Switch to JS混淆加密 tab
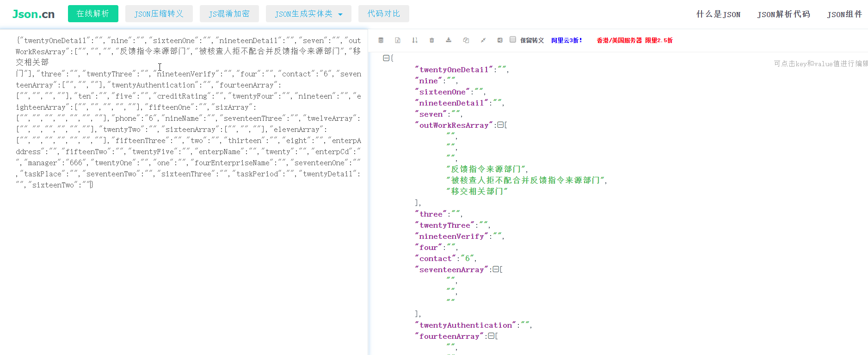This screenshot has width=868, height=355. (229, 14)
